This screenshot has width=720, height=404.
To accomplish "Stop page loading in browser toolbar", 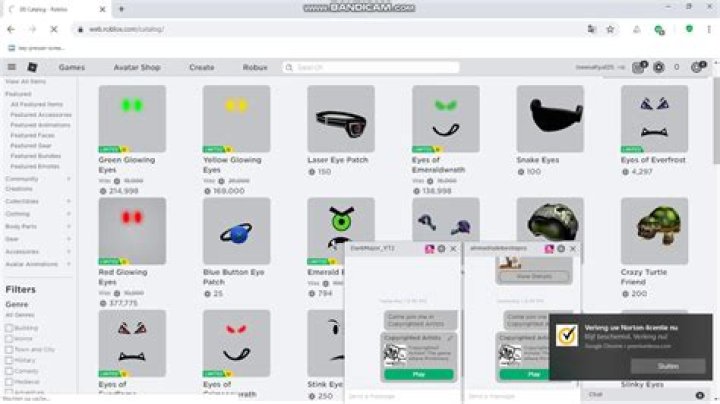I will 52,29.
